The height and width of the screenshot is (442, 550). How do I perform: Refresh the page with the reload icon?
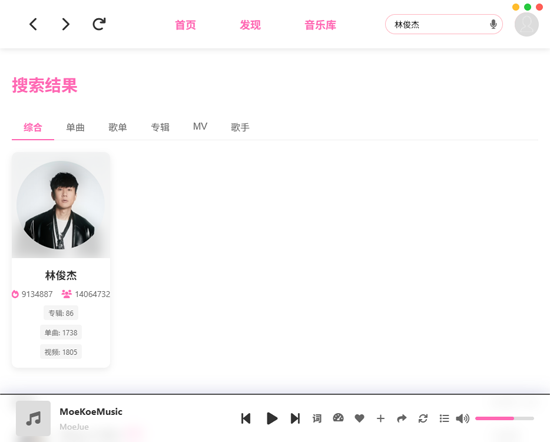coord(99,24)
